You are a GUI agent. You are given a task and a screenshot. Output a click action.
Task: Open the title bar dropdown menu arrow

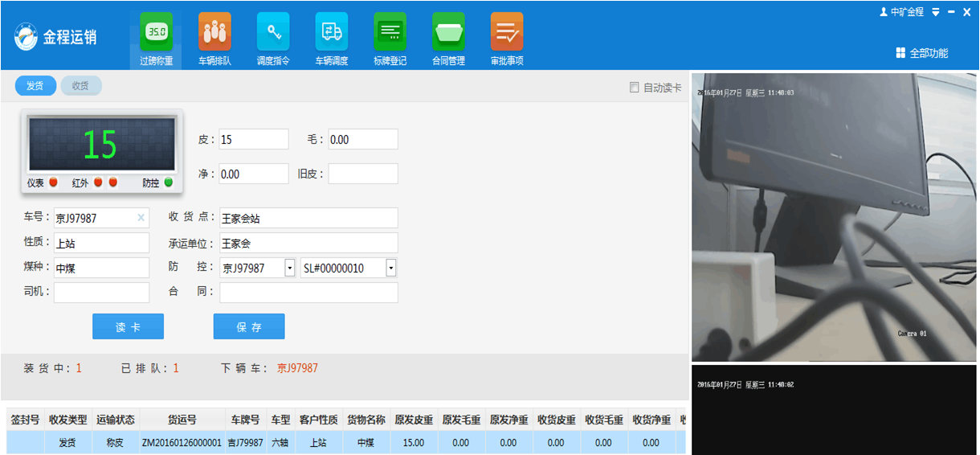[x=936, y=12]
